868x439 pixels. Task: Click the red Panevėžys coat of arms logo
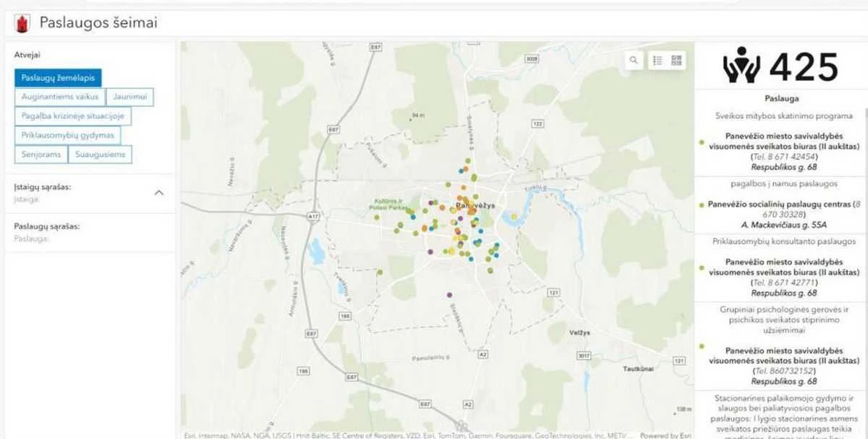(x=23, y=23)
